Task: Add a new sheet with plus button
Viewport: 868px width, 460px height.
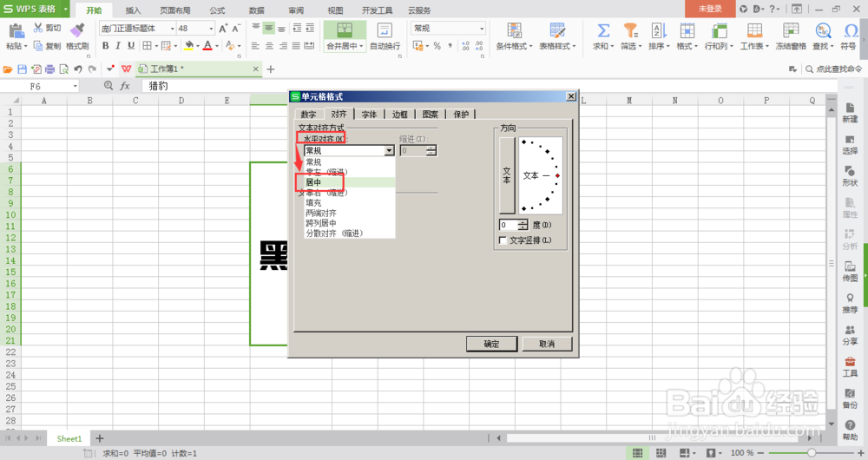Action: pyautogui.click(x=100, y=438)
